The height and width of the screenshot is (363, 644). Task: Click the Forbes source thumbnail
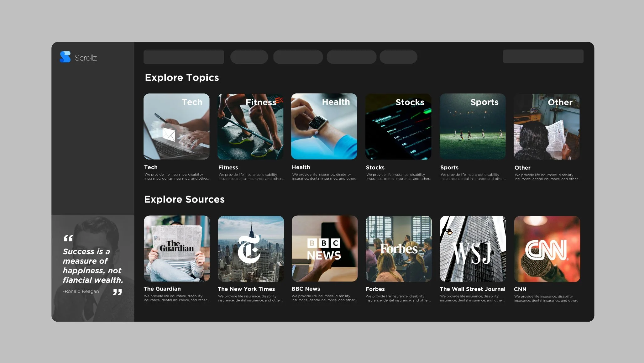(x=398, y=248)
